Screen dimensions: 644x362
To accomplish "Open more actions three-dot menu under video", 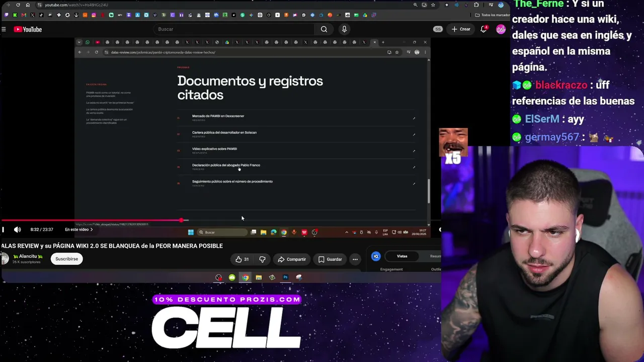I will (x=355, y=259).
